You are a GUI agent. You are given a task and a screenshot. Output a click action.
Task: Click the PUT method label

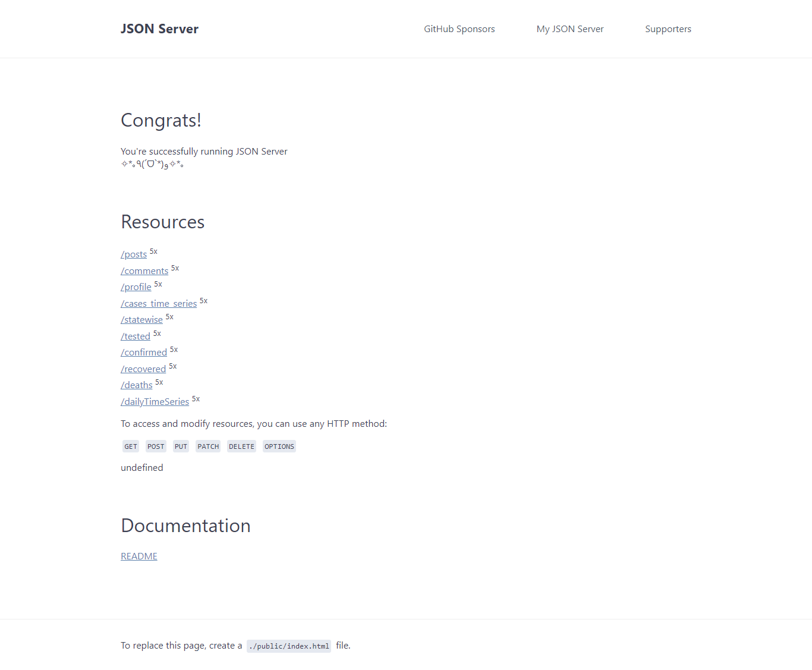tap(181, 446)
